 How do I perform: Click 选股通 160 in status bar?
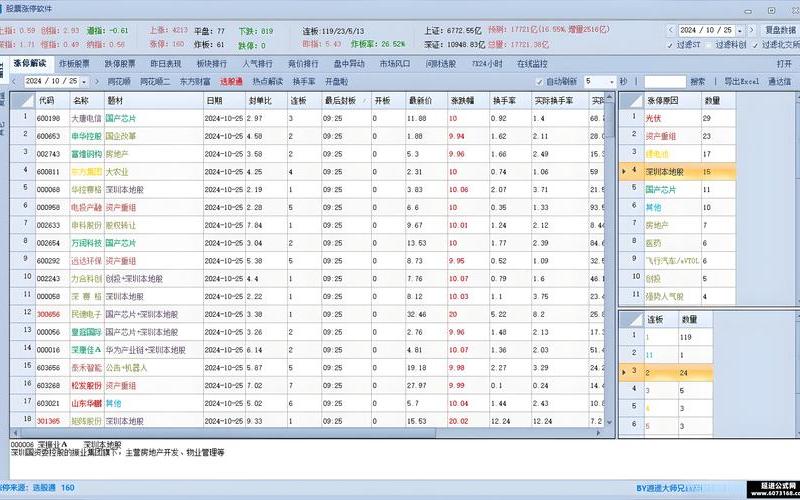54,488
